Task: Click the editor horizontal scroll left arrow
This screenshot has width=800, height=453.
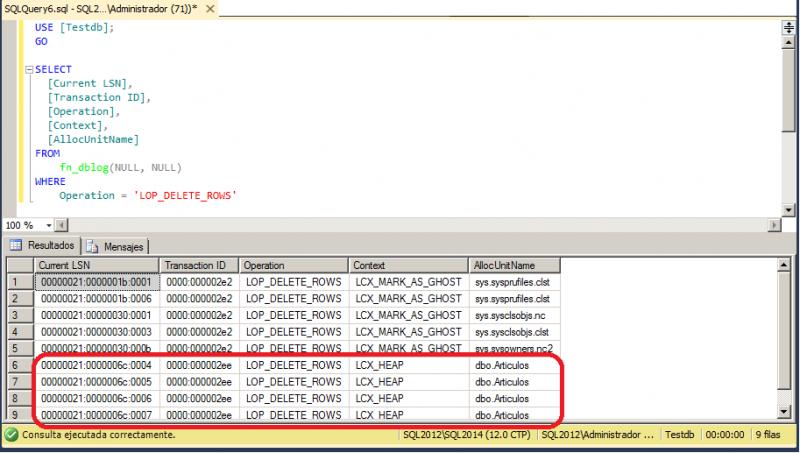Action: [61, 225]
